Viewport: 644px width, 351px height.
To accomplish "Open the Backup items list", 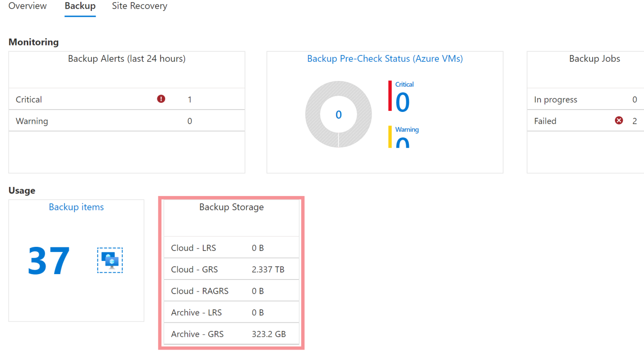I will point(76,207).
